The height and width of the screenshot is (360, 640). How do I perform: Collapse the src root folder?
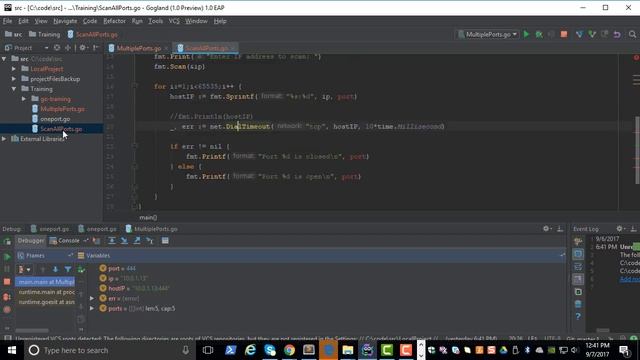4,59
